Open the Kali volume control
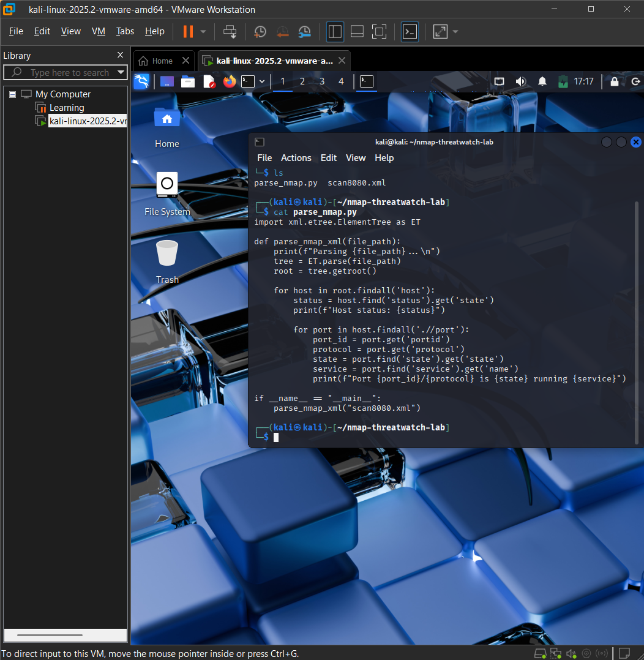644x660 pixels. (521, 81)
